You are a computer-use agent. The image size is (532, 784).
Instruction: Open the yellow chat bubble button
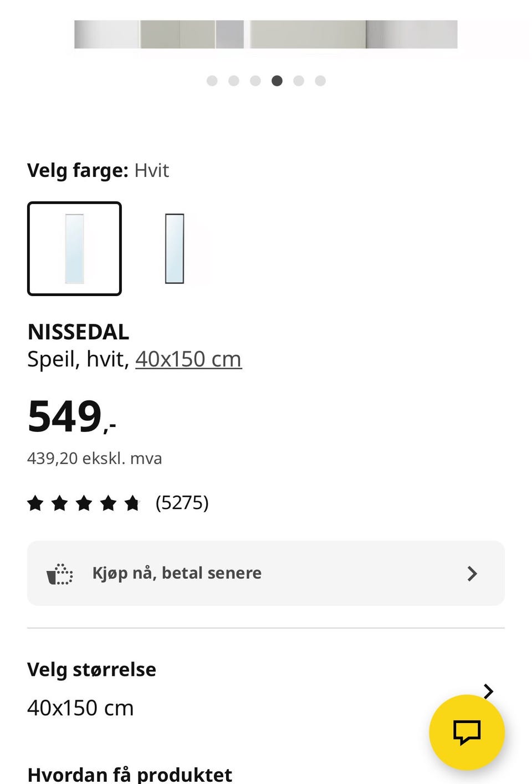(x=467, y=732)
